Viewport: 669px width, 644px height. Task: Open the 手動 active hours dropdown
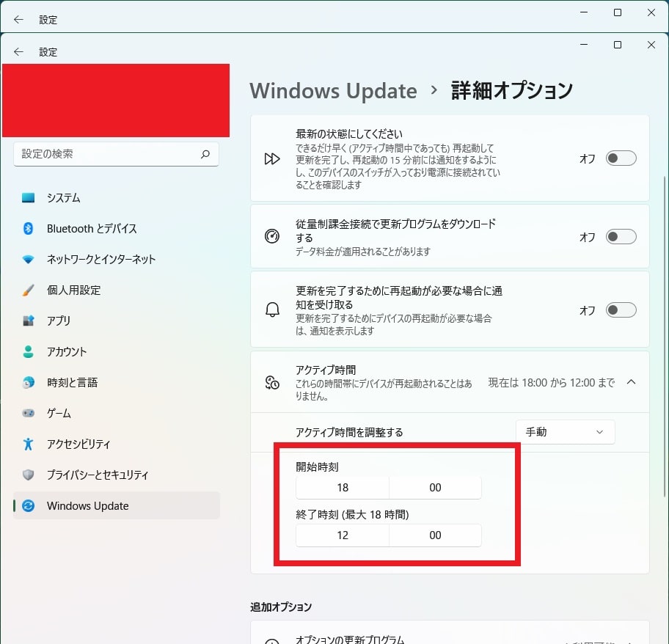(566, 432)
